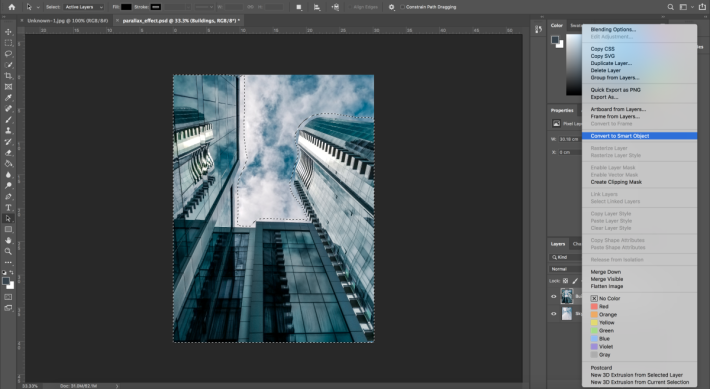Select the Pen tool
The height and width of the screenshot is (389, 710).
click(8, 197)
